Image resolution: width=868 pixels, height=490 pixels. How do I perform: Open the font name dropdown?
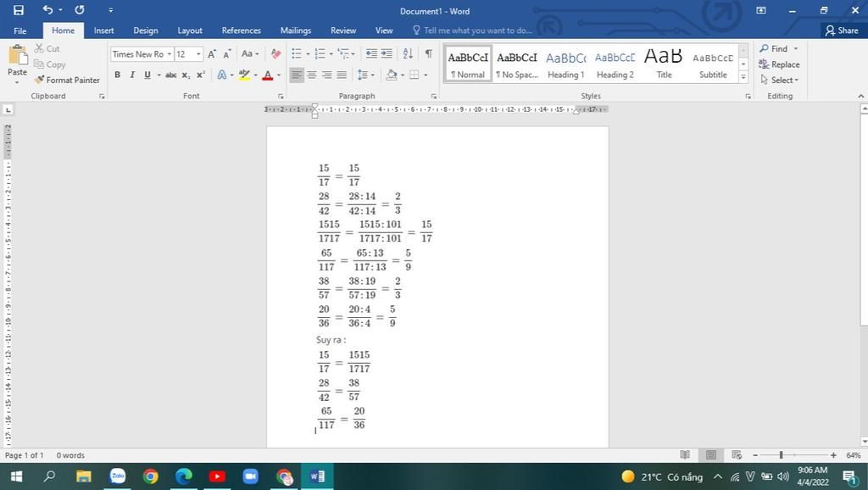pos(170,54)
